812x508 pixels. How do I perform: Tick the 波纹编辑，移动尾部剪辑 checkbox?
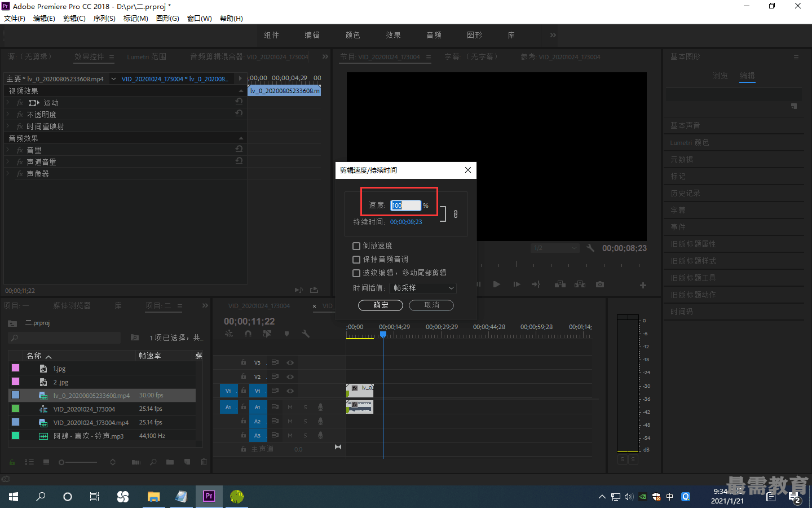coord(356,273)
